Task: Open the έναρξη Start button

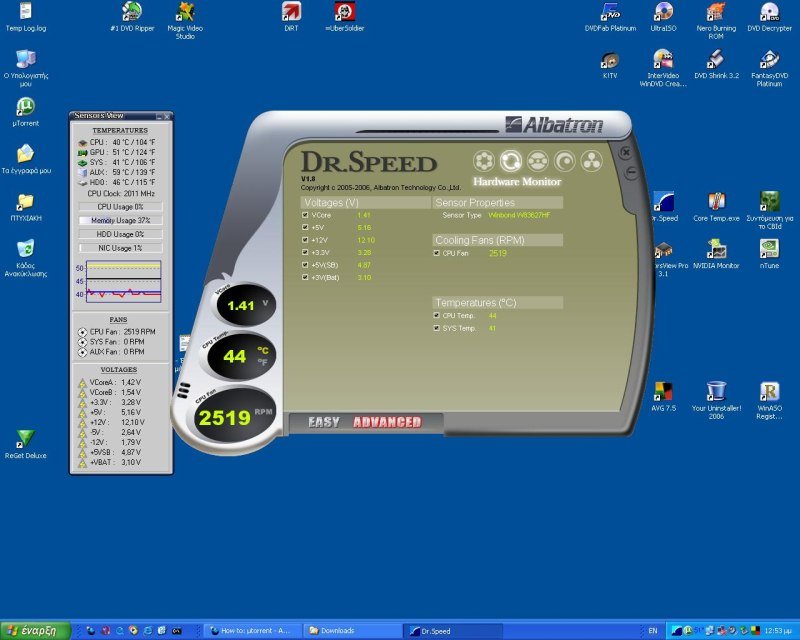Action: tap(35, 631)
